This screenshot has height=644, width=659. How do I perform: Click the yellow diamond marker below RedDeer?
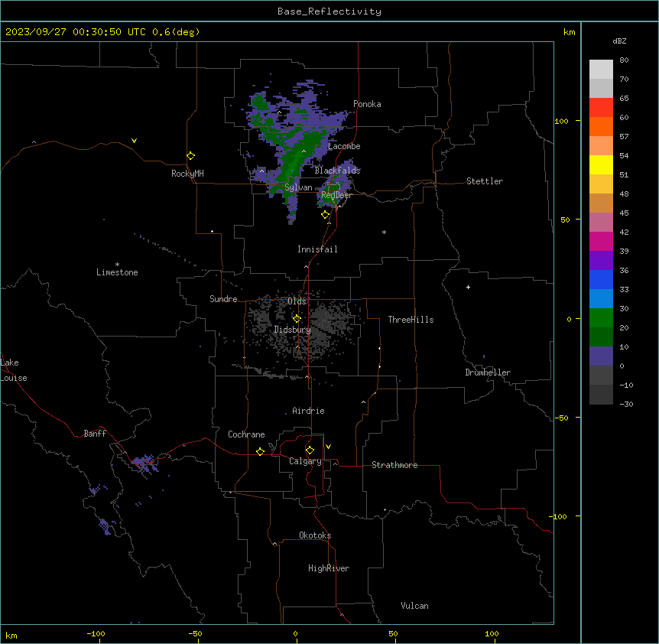tap(326, 215)
